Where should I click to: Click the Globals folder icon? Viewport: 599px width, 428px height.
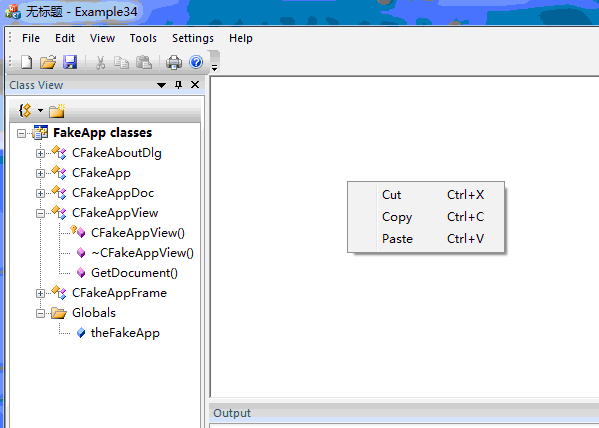(59, 313)
